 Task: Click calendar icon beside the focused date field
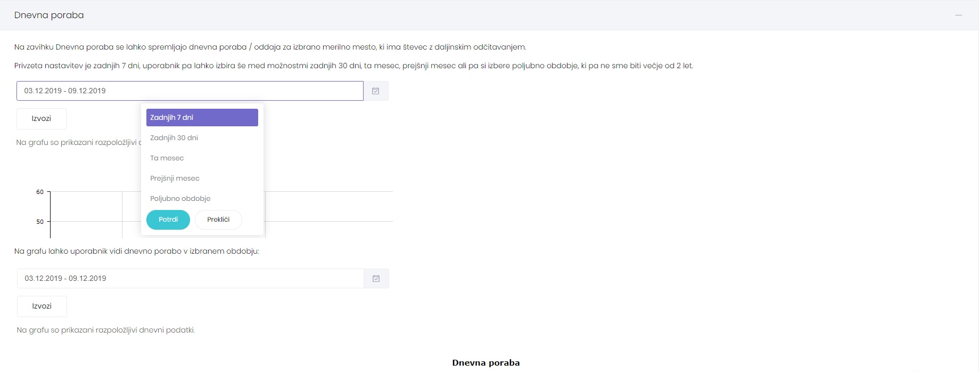pos(376,91)
